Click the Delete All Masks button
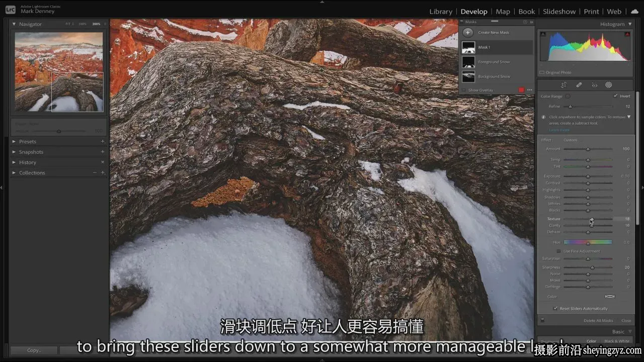Image resolution: width=644 pixels, height=362 pixels. [598, 320]
